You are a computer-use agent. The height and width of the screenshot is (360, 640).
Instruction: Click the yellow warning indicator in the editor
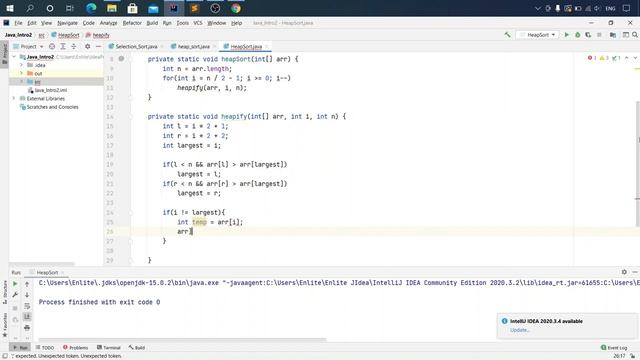pos(604,58)
